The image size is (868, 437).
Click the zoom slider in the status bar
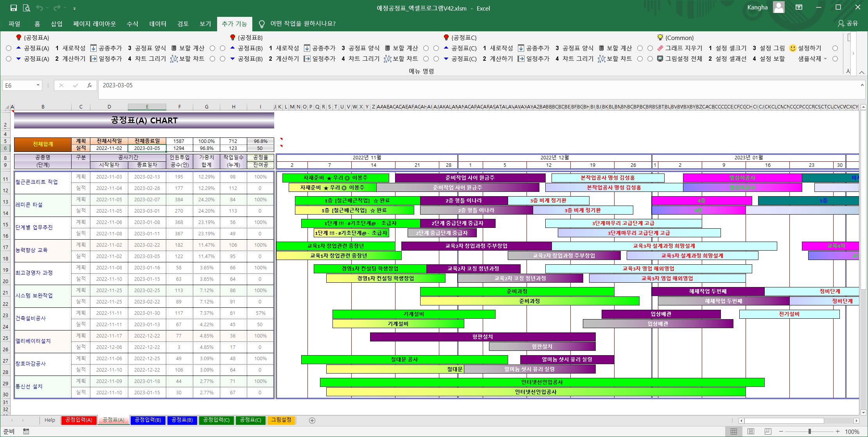809,432
